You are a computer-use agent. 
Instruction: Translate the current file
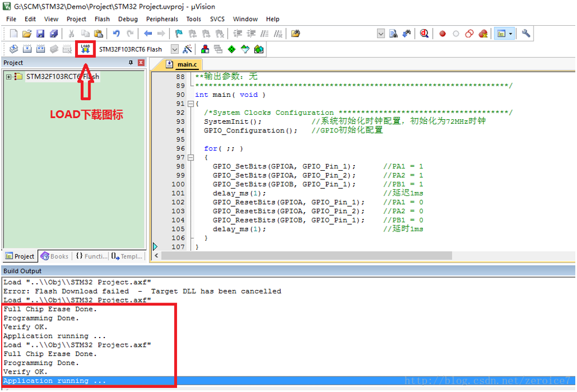(14, 49)
